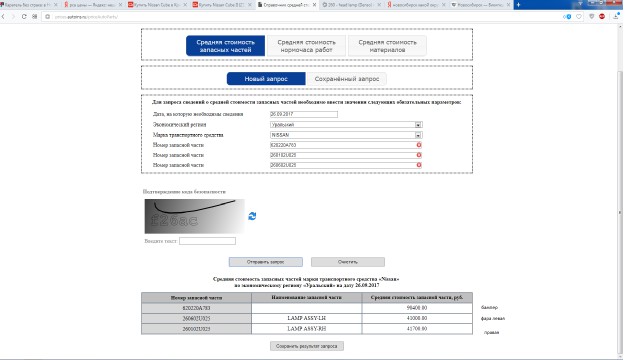Clear the third part number field

pos(419,165)
